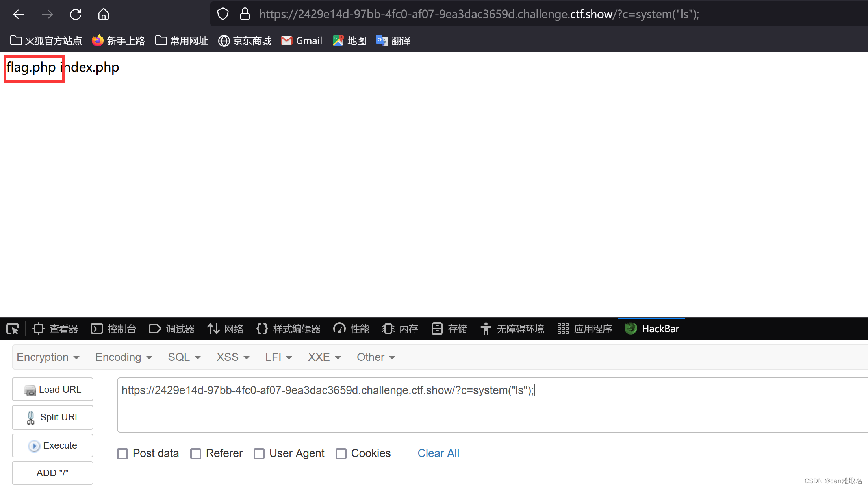
Task: Click the browser back arrow
Action: coord(19,15)
